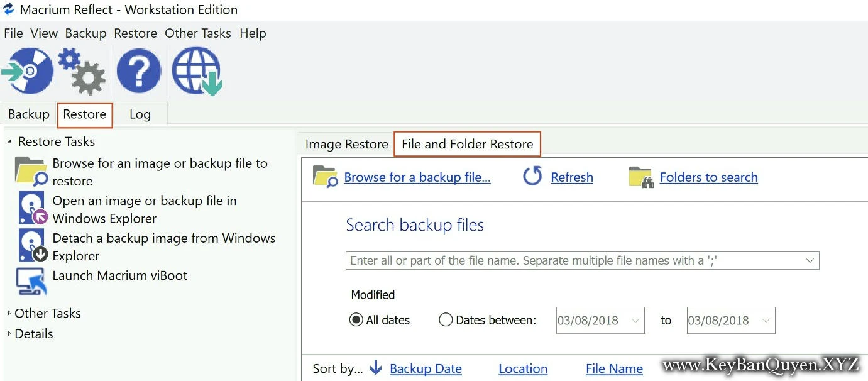Screen dimensions: 868x381
Task: Switch to the Image Restore tab
Action: point(347,144)
